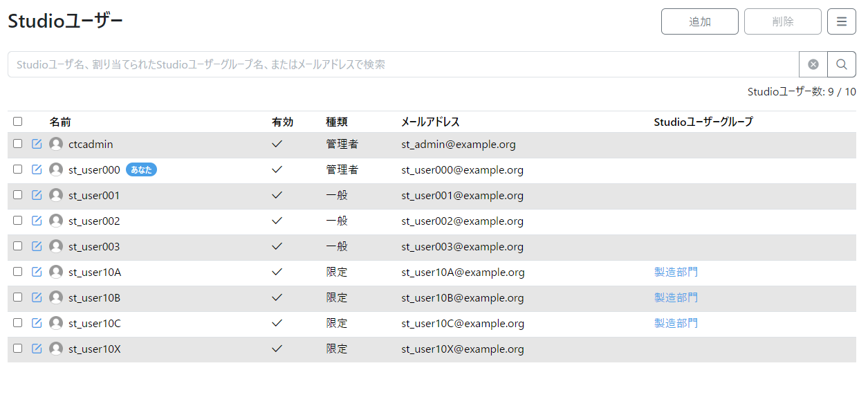Check the st_user003 row checkbox

(x=17, y=246)
